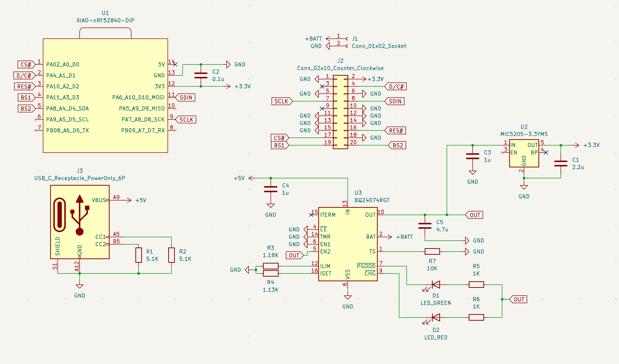Click the +BATT label at U3 BAT pin
The image size is (619, 364).
[404, 237]
